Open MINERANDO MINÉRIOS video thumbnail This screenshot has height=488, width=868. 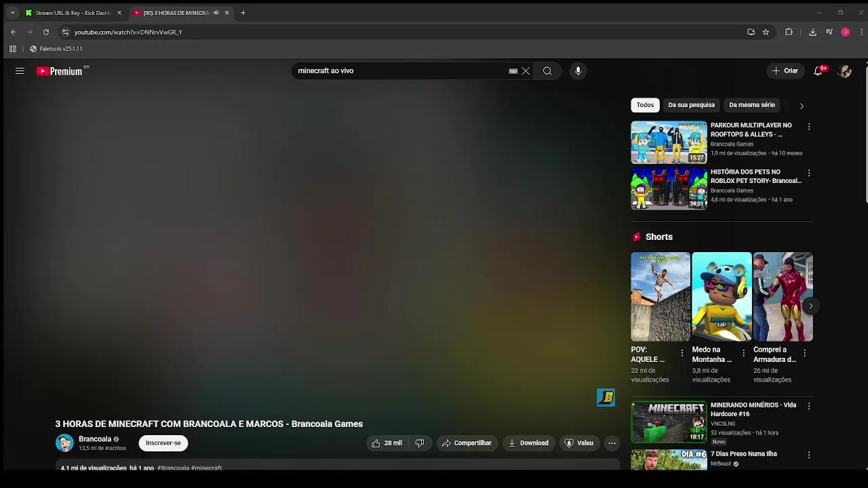tap(669, 422)
